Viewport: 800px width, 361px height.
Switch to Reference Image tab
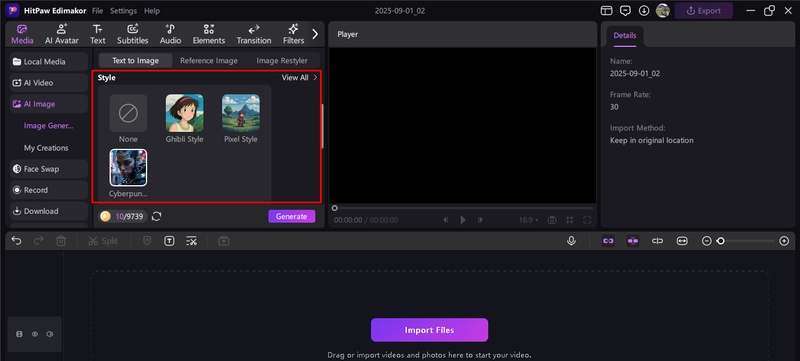[209, 61]
